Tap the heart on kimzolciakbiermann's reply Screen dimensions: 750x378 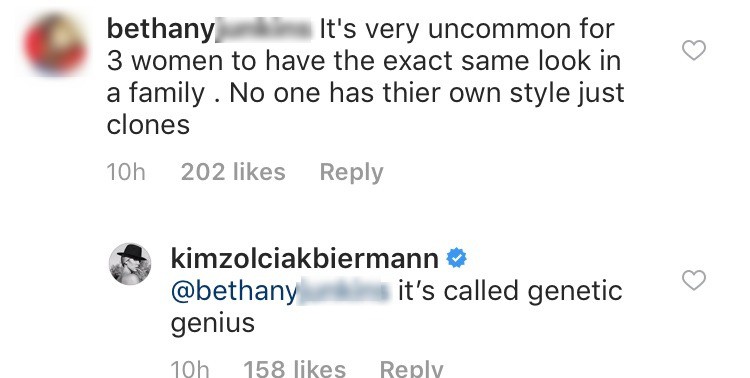694,280
